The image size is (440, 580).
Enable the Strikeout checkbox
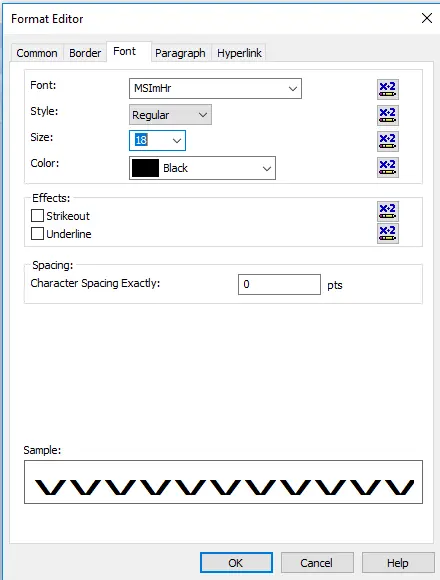pos(37,215)
